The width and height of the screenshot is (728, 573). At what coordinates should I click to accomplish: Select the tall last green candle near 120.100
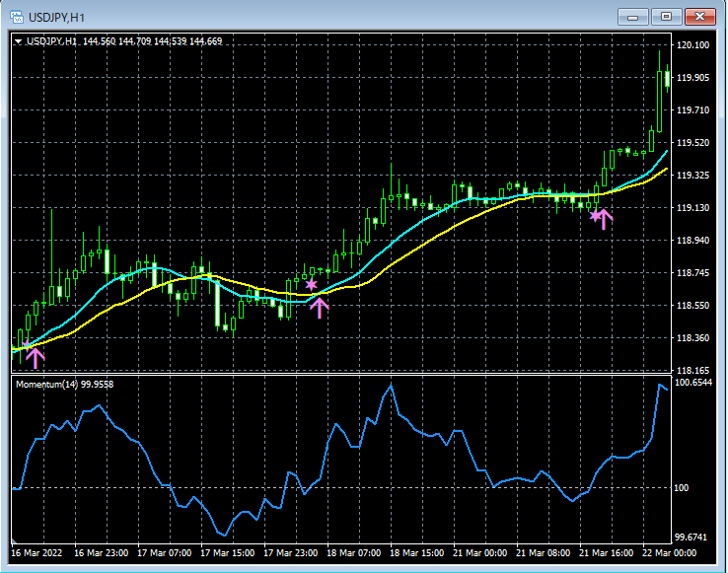pyautogui.click(x=659, y=102)
